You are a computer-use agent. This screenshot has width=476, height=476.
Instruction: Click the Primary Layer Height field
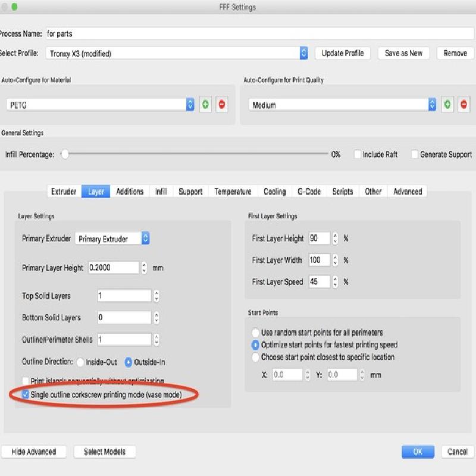pos(114,267)
